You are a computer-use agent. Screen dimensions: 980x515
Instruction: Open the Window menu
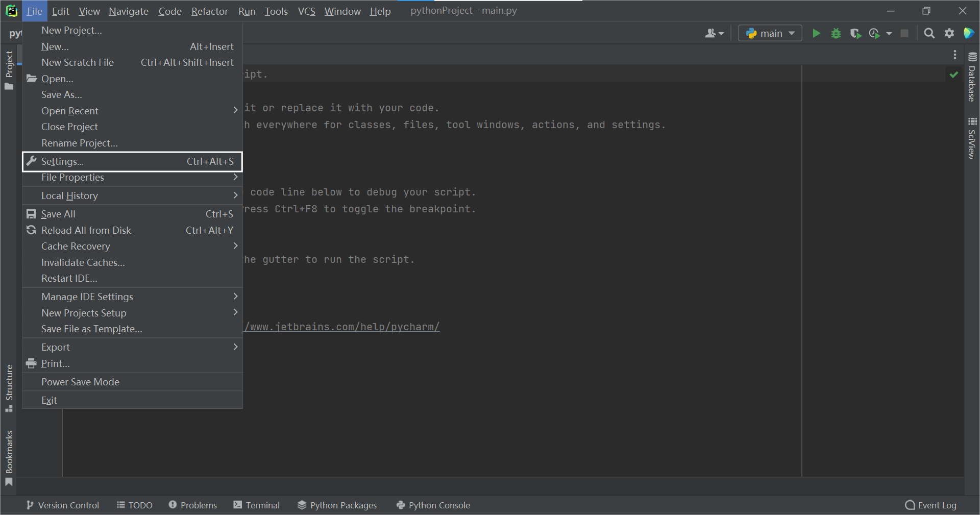tap(342, 11)
